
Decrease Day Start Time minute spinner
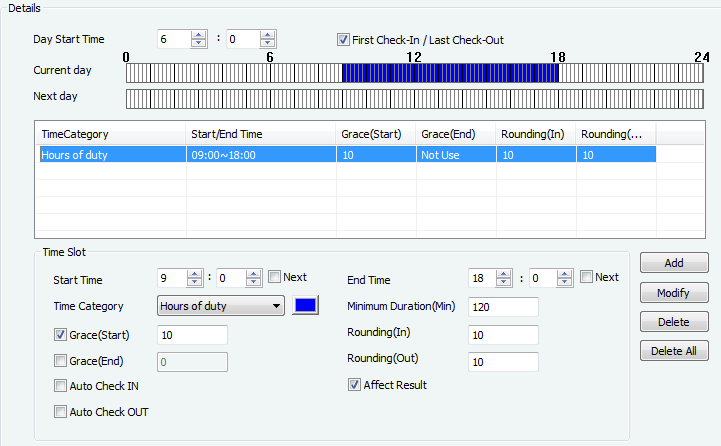click(268, 44)
